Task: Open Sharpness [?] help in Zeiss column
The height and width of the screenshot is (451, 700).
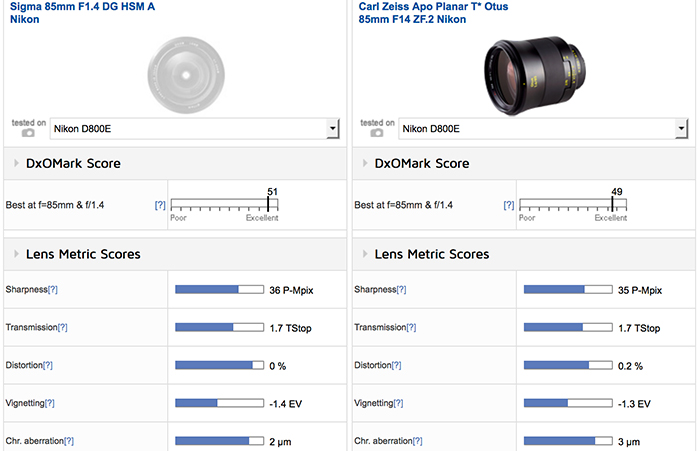Action: pos(401,289)
